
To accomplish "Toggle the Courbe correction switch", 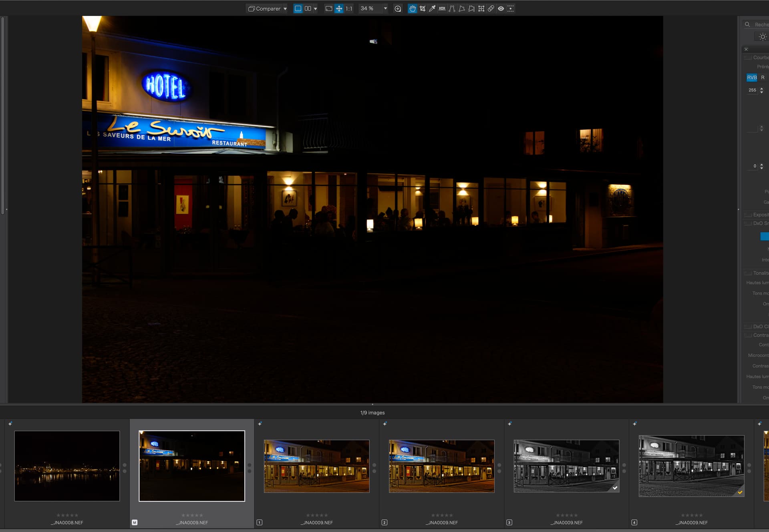I will [x=747, y=58].
